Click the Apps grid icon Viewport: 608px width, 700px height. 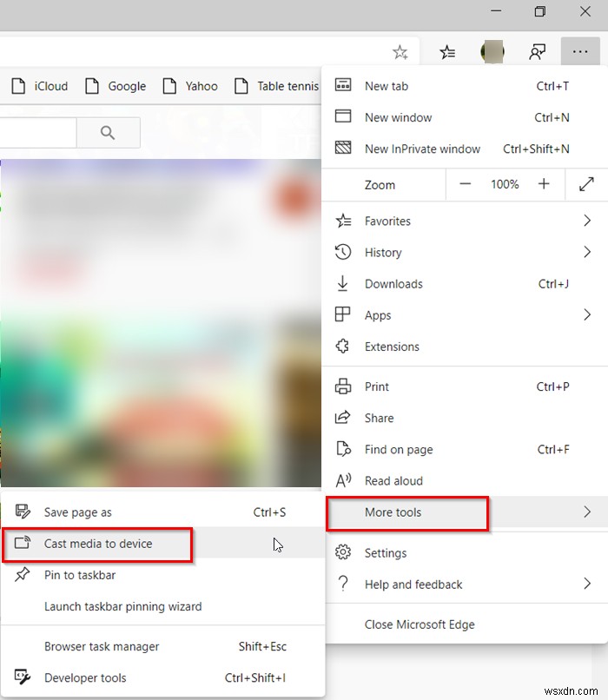342,314
